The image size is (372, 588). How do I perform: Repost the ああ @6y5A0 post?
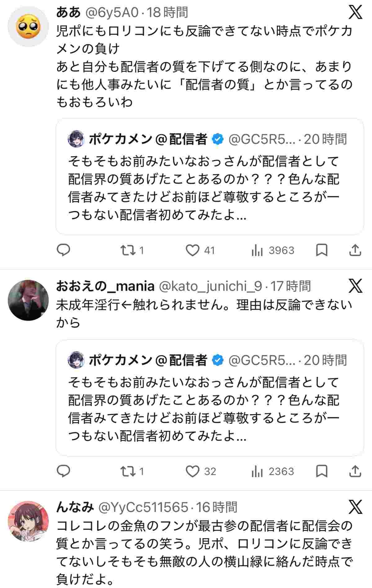pyautogui.click(x=128, y=250)
